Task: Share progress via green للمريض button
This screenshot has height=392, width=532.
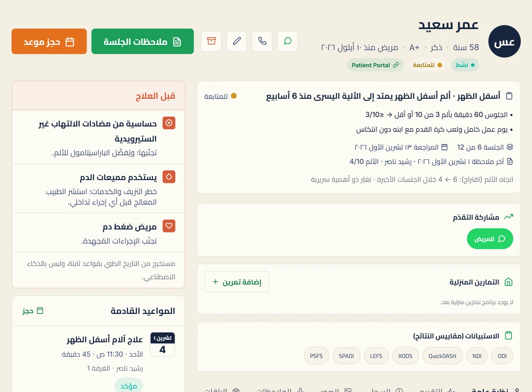Action: tap(490, 239)
